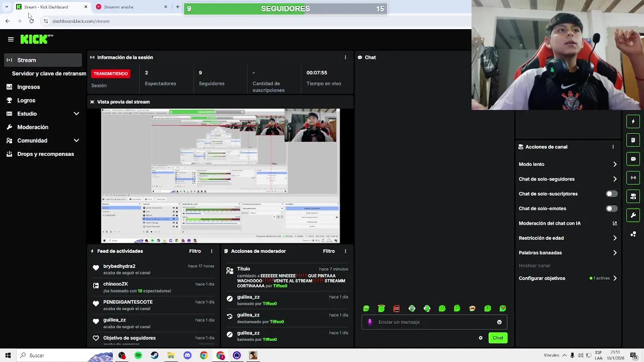Open the emoji picker in message box

click(499, 322)
